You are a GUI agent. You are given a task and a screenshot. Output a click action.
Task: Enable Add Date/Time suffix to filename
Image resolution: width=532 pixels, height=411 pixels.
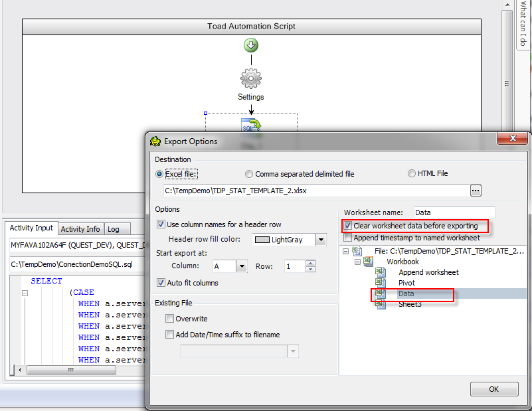click(x=169, y=335)
